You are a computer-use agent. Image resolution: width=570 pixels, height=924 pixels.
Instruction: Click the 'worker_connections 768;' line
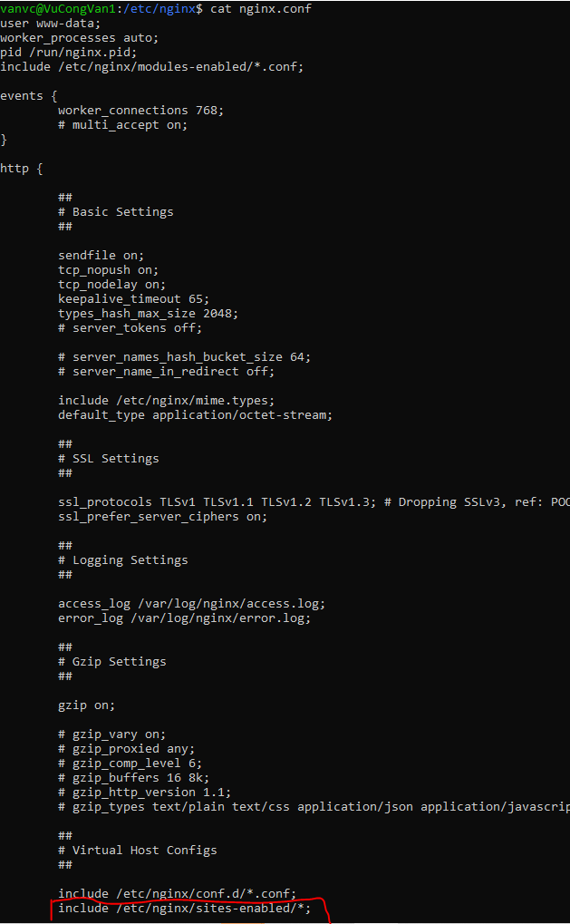tap(140, 110)
